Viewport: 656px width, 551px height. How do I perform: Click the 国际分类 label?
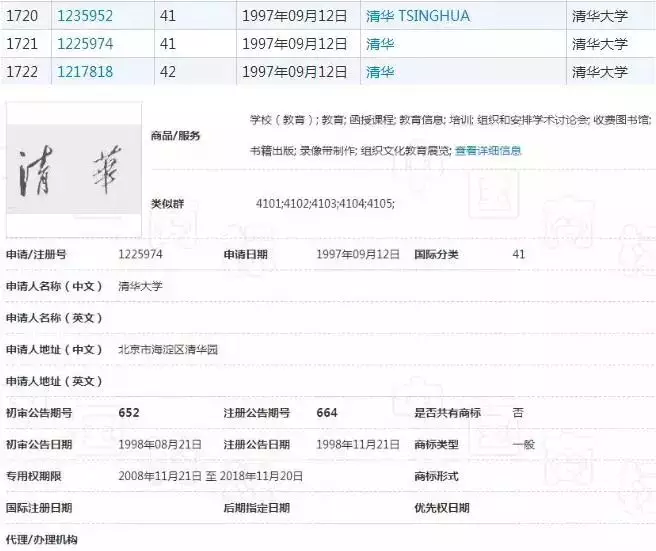coord(436,254)
